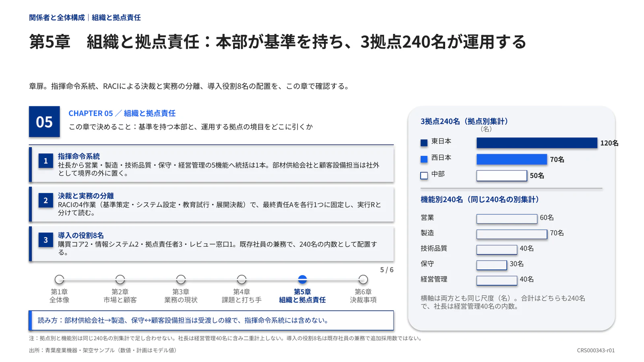644x362 pixels.
Task: Select the 製造 70名 bar
Action: (x=512, y=234)
